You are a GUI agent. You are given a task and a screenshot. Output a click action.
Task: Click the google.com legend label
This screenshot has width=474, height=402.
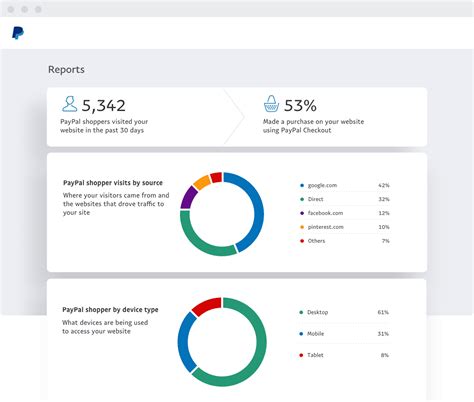[322, 185]
